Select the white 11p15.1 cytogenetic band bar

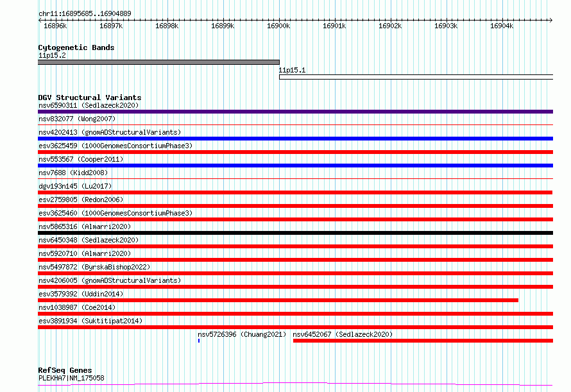point(416,77)
